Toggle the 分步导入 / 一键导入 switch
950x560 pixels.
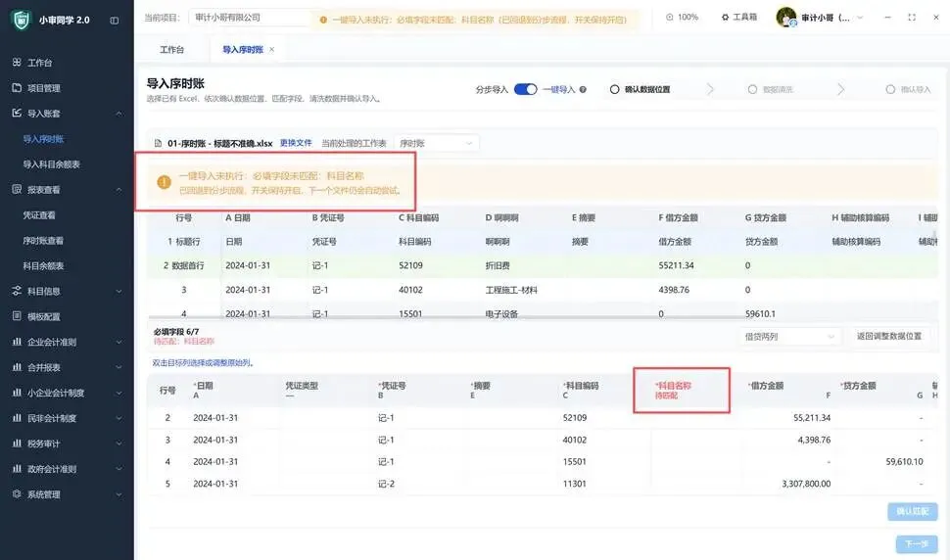(x=525, y=90)
